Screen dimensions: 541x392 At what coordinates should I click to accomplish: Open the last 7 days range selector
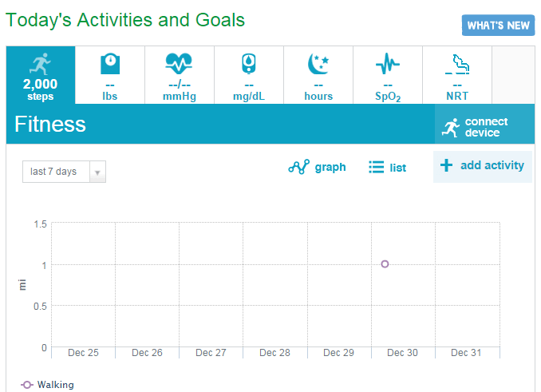click(x=64, y=172)
